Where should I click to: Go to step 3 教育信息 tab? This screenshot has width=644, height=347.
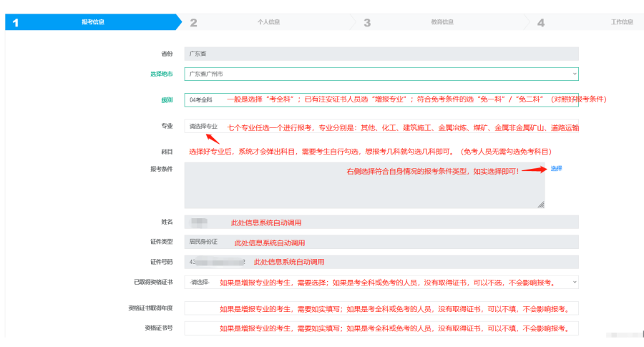(x=442, y=22)
